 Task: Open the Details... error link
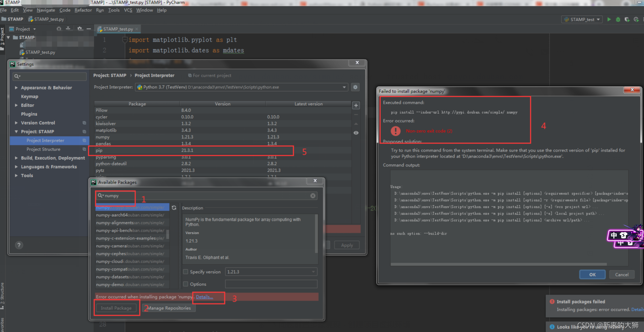click(x=204, y=297)
